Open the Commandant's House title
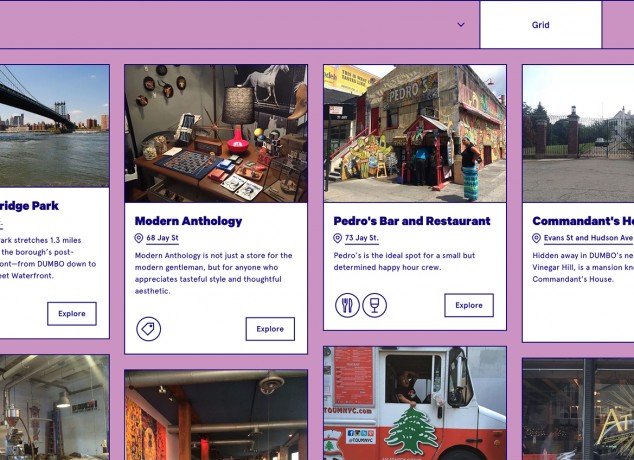The width and height of the screenshot is (634, 460). tap(583, 221)
